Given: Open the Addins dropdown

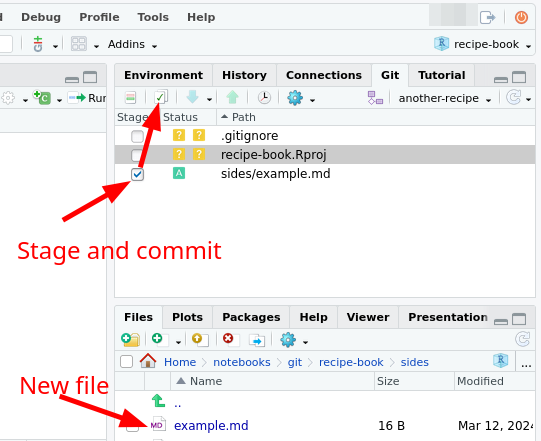Looking at the screenshot, I should (132, 45).
